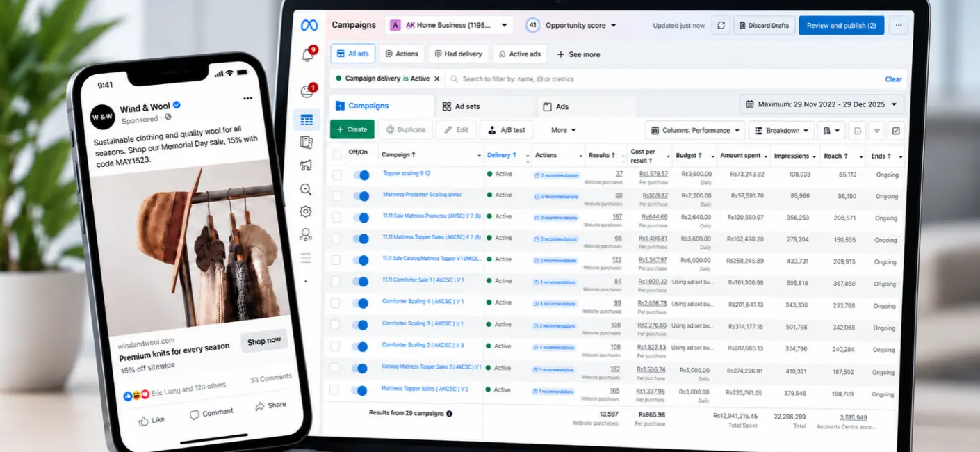Image resolution: width=980 pixels, height=452 pixels.
Task: Open the notifications bell with 9 badge
Action: coord(308,55)
